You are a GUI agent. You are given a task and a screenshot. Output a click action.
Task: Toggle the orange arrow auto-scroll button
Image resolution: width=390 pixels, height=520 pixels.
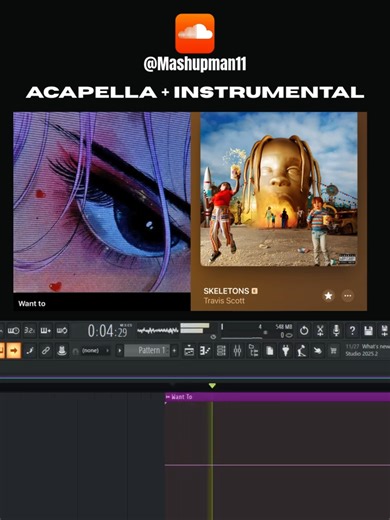(x=14, y=350)
